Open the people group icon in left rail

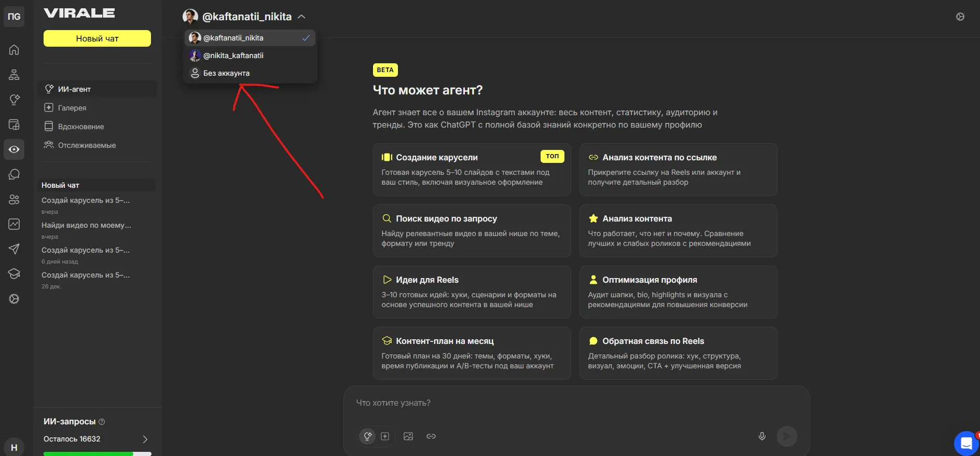[14, 199]
